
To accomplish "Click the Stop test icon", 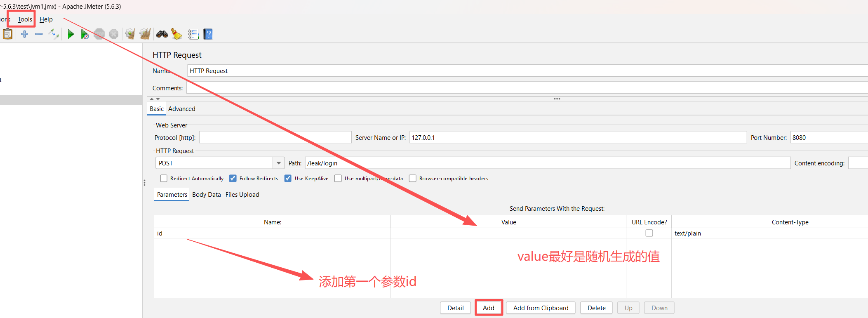I will coord(99,34).
